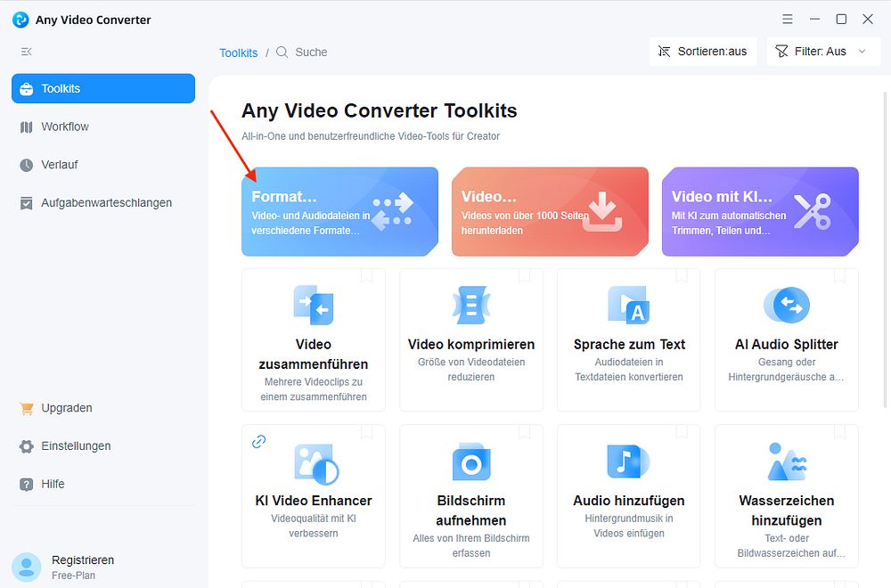Open Aufgabenwarteschlangen in the sidebar

coord(102,203)
